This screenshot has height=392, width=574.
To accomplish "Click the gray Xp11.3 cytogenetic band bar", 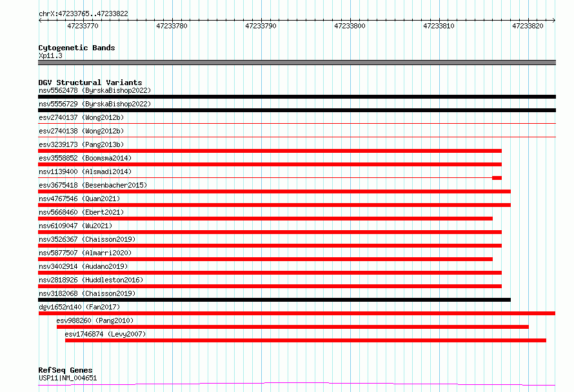I will pyautogui.click(x=297, y=63).
